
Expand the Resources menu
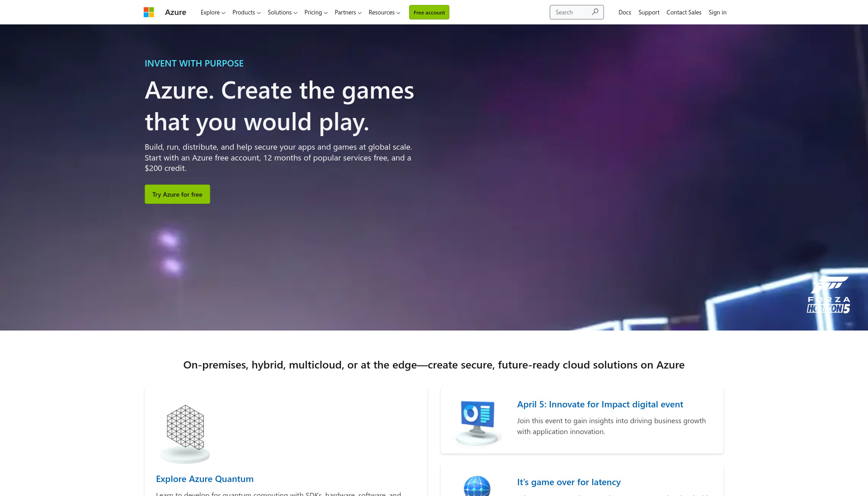click(384, 12)
